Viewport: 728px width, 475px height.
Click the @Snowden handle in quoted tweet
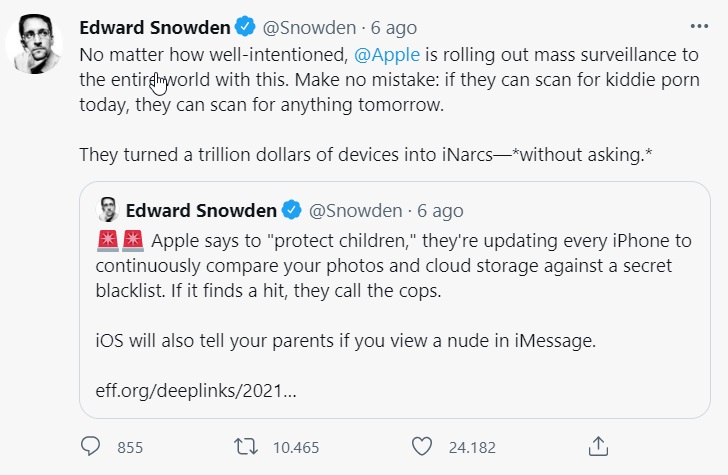[x=353, y=210]
